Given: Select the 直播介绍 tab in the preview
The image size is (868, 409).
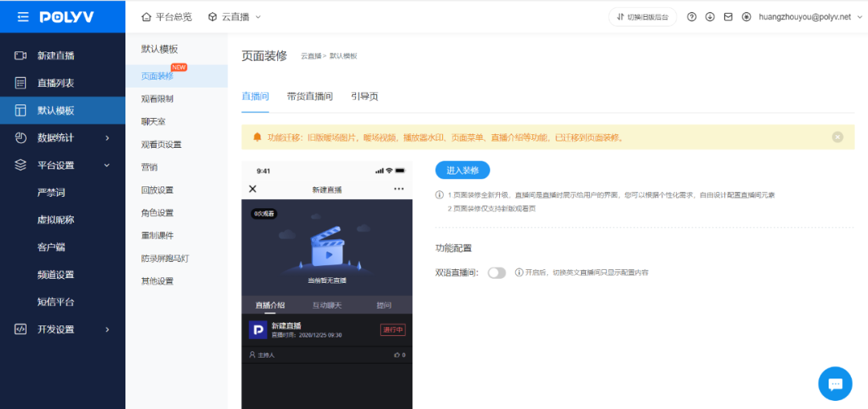Looking at the screenshot, I should pyautogui.click(x=270, y=305).
